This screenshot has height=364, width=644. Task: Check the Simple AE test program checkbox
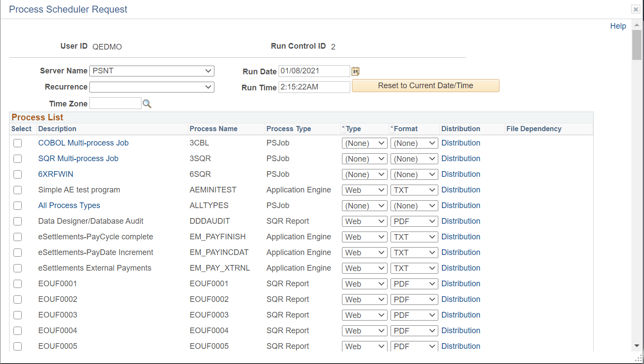(17, 190)
